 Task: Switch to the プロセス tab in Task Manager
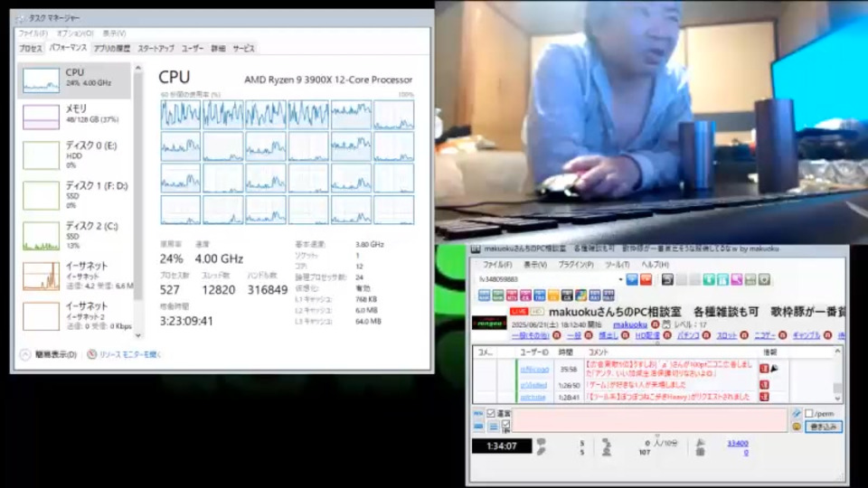(x=31, y=49)
